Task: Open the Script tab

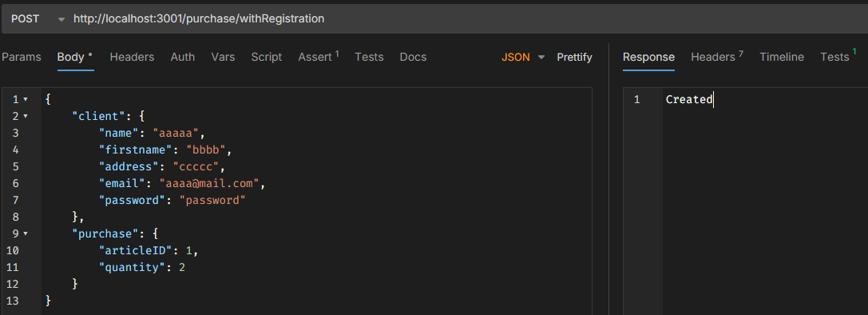Action: coord(266,57)
